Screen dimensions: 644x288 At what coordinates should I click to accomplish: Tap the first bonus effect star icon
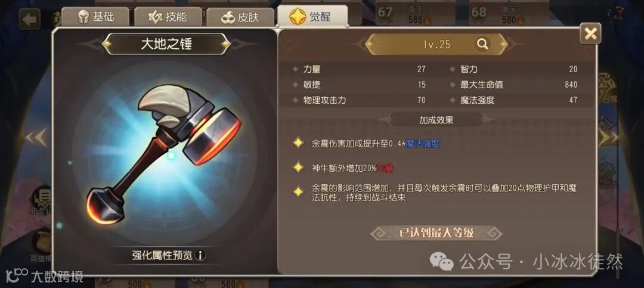(x=298, y=143)
